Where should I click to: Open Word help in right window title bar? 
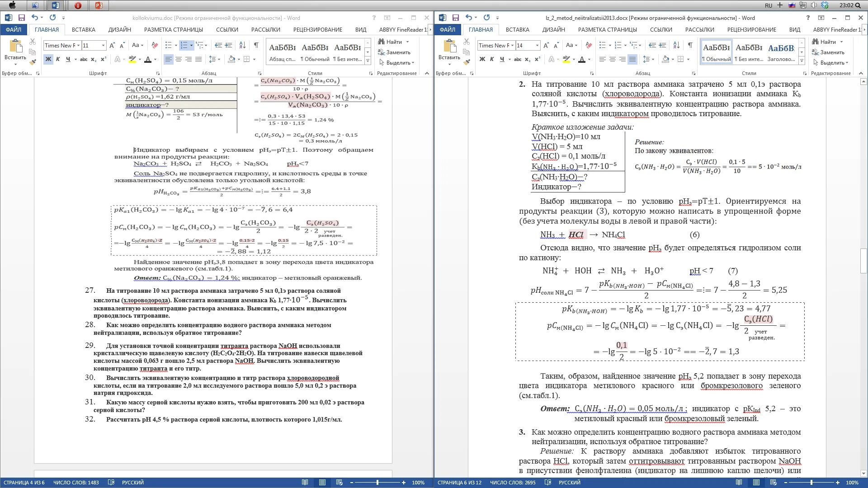pos(808,18)
